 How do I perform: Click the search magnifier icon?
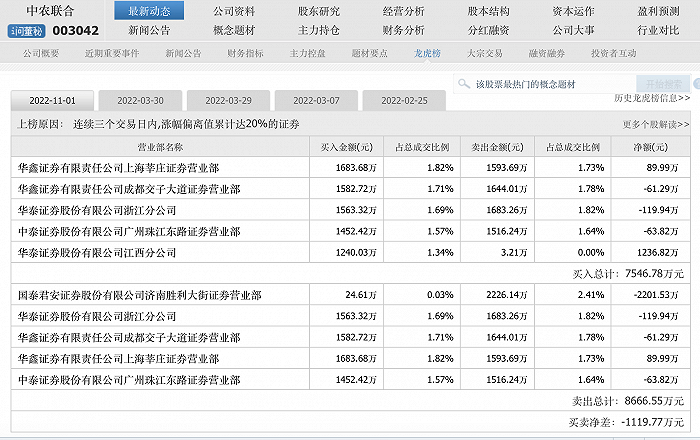(x=464, y=83)
